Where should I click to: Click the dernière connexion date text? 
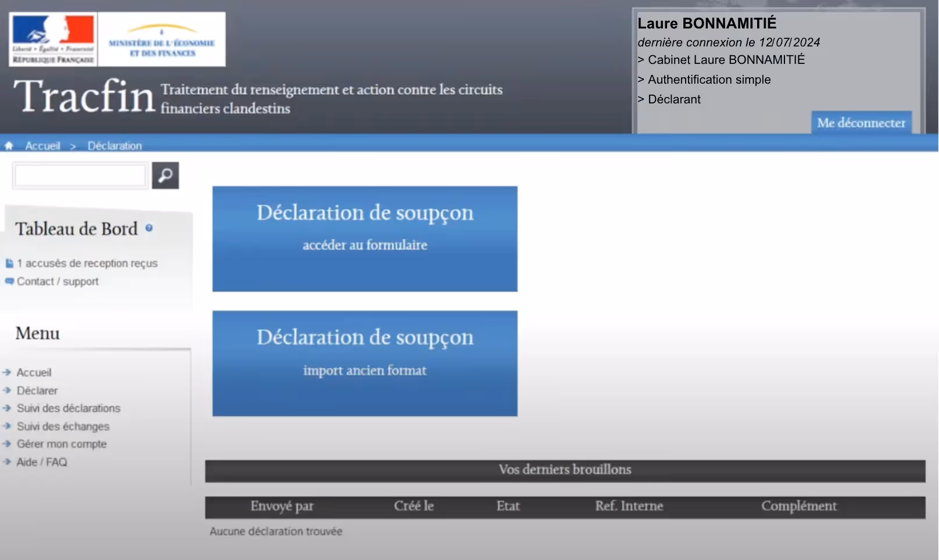click(x=729, y=42)
